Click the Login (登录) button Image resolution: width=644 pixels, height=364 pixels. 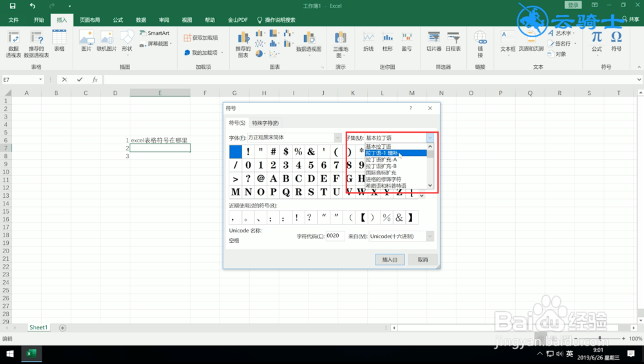coord(573,5)
